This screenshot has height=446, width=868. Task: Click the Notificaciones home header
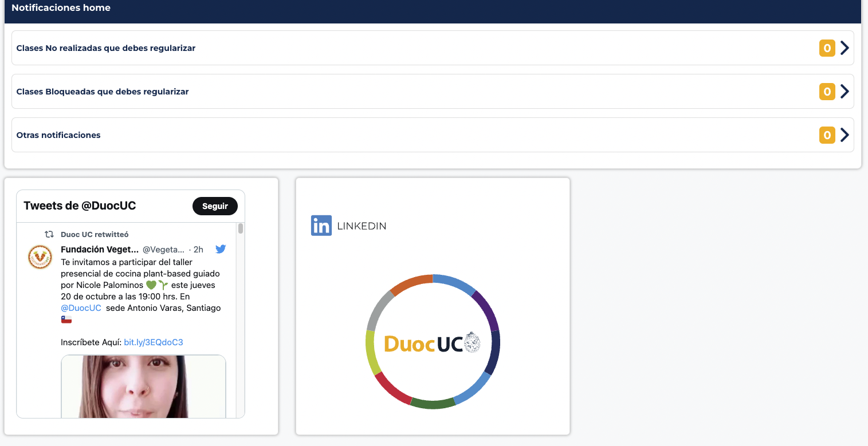[61, 8]
